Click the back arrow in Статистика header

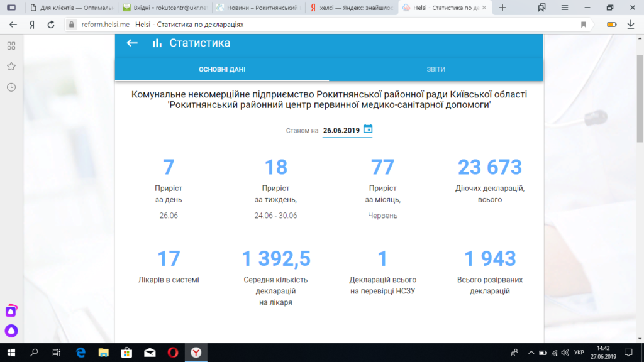click(132, 43)
